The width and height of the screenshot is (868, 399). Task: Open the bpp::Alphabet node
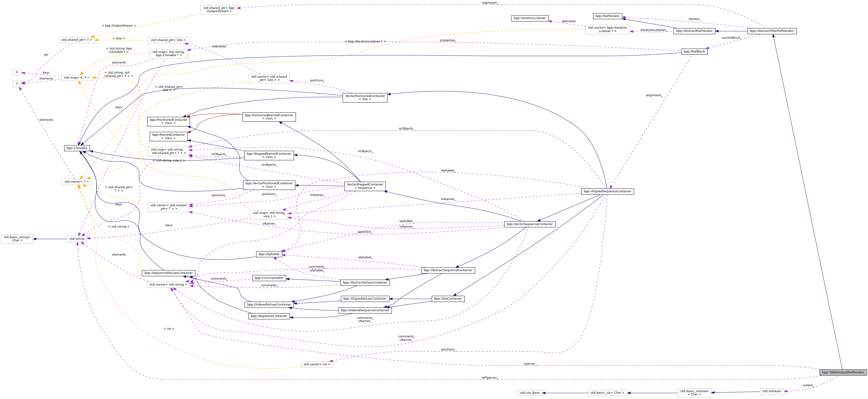pyautogui.click(x=269, y=254)
